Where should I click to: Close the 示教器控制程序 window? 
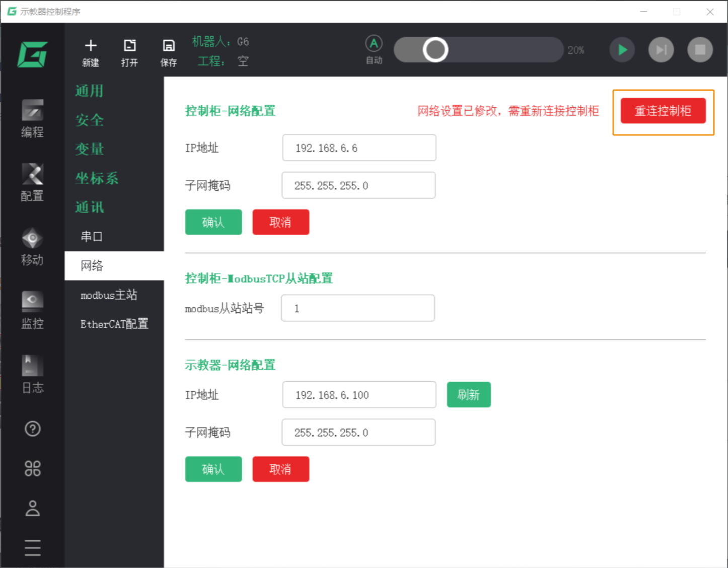tap(710, 12)
